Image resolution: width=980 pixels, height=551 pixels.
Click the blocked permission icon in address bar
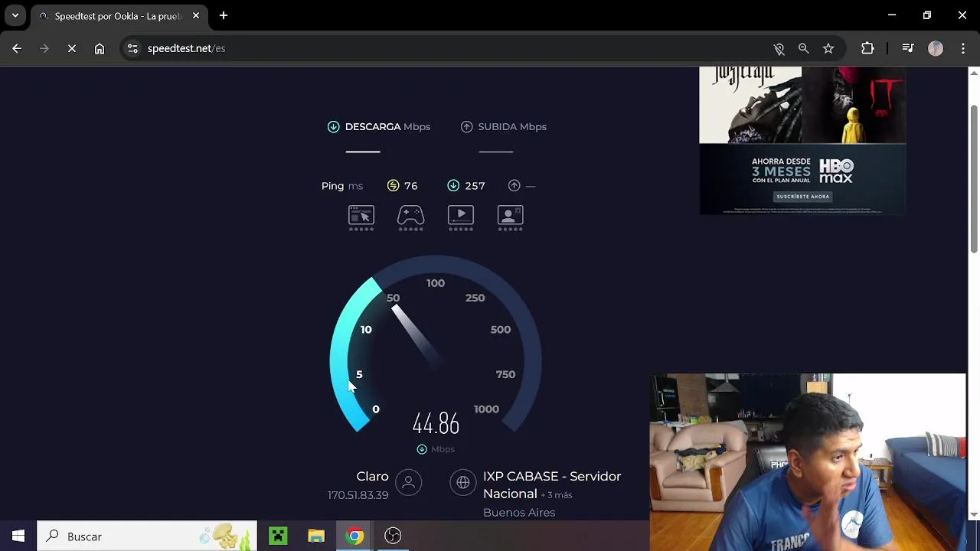[x=779, y=48]
